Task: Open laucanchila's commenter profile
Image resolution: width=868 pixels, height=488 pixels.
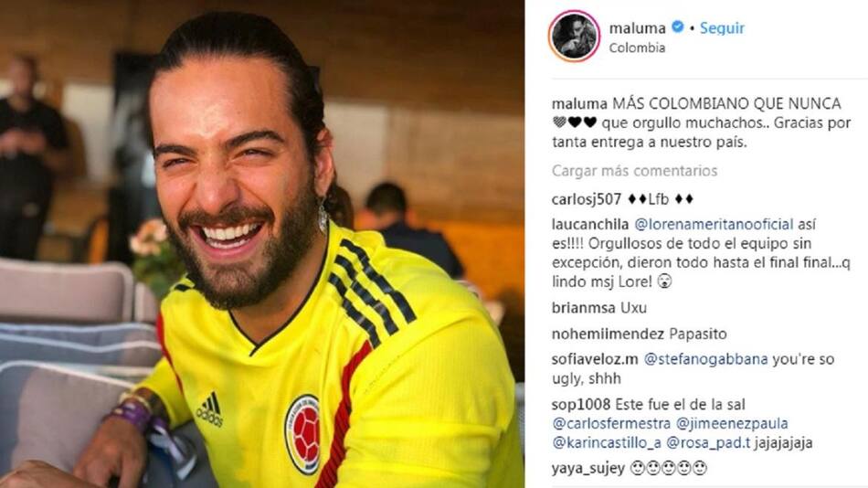Action: click(x=590, y=224)
